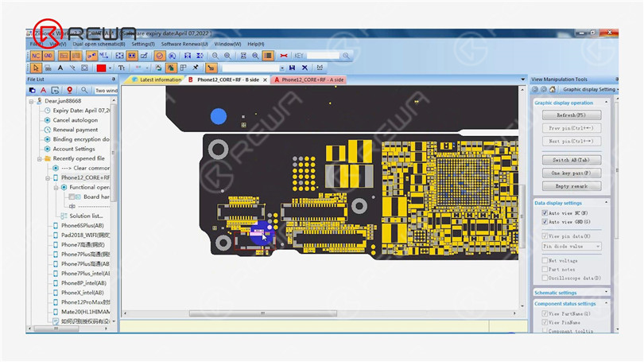Screen dimensions: 644x362
Task: Open the Graphic display Setting dropdown
Action: click(x=590, y=89)
